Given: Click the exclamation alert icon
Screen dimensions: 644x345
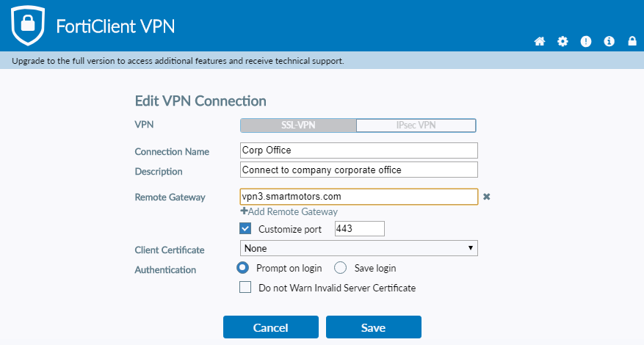Looking at the screenshot, I should [x=585, y=42].
